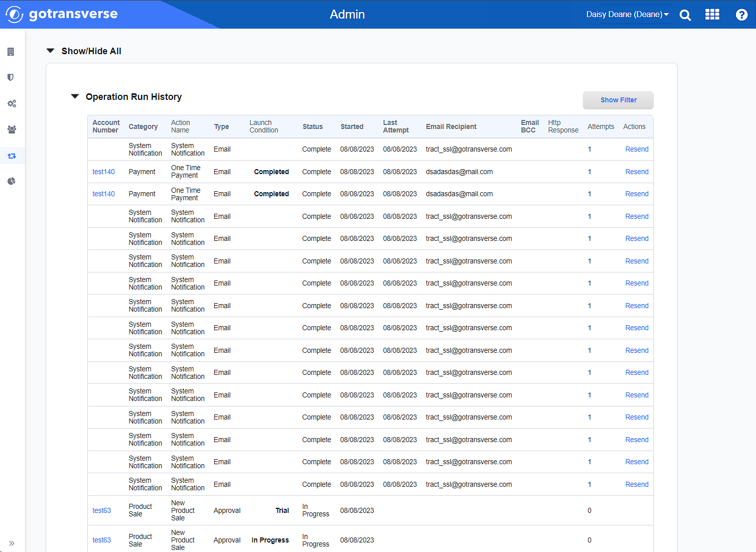
Task: Select the building icon in the sidebar
Action: click(x=11, y=52)
